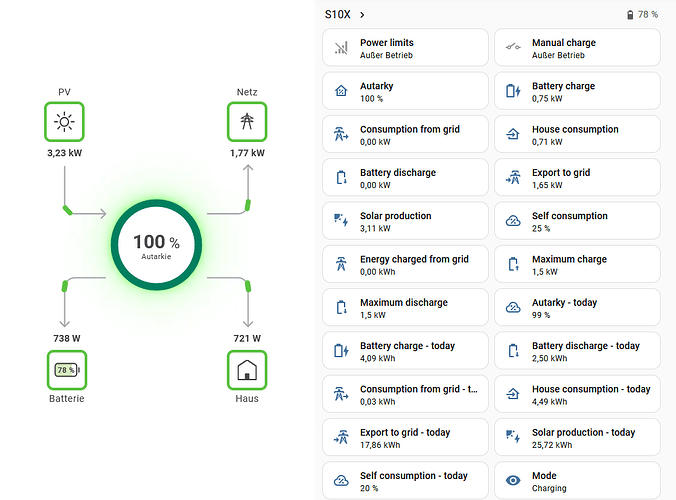676x500 pixels.
Task: Open the S10X device header
Action: [338, 15]
